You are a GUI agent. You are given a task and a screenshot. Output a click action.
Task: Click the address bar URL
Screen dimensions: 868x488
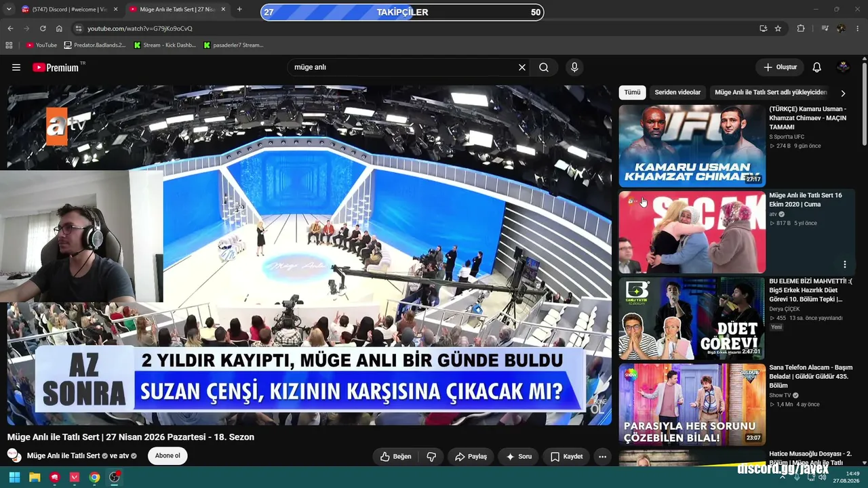click(x=140, y=28)
